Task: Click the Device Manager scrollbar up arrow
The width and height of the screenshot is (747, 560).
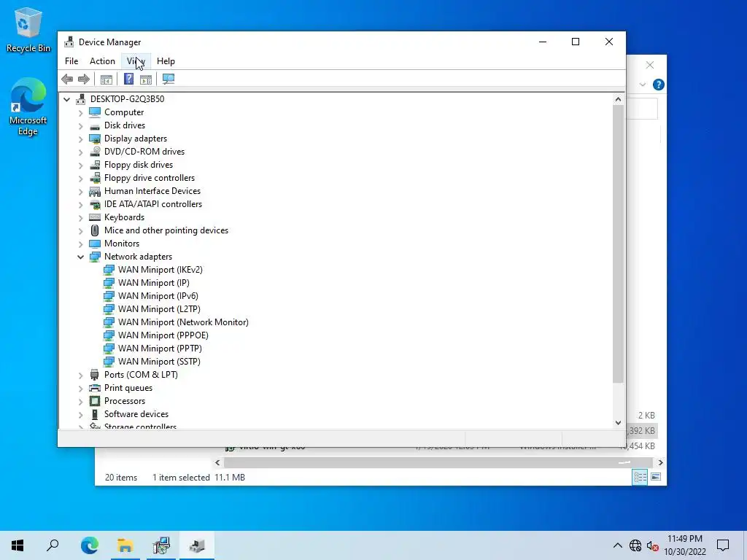Action: [x=618, y=99]
